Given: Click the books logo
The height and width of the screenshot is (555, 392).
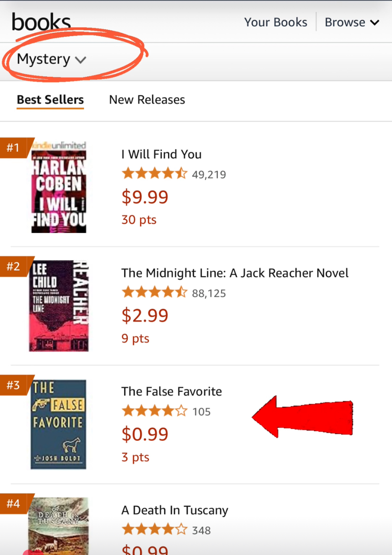Looking at the screenshot, I should pyautogui.click(x=41, y=22).
